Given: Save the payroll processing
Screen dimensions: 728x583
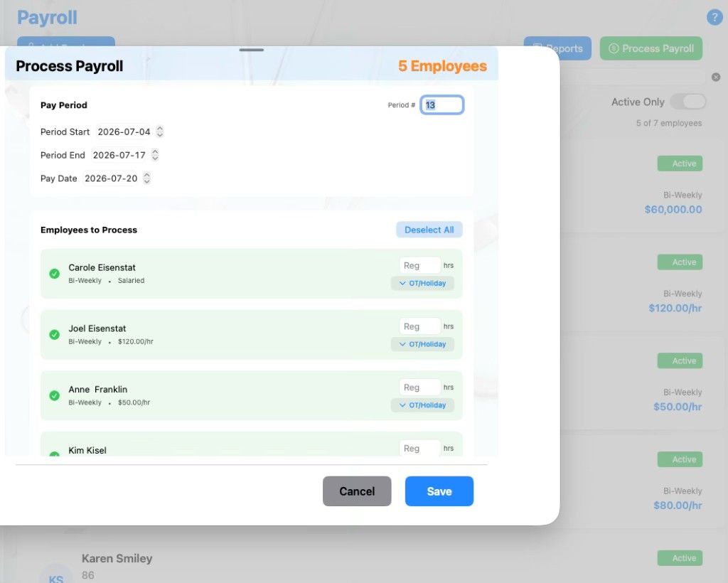Looking at the screenshot, I should (x=439, y=491).
